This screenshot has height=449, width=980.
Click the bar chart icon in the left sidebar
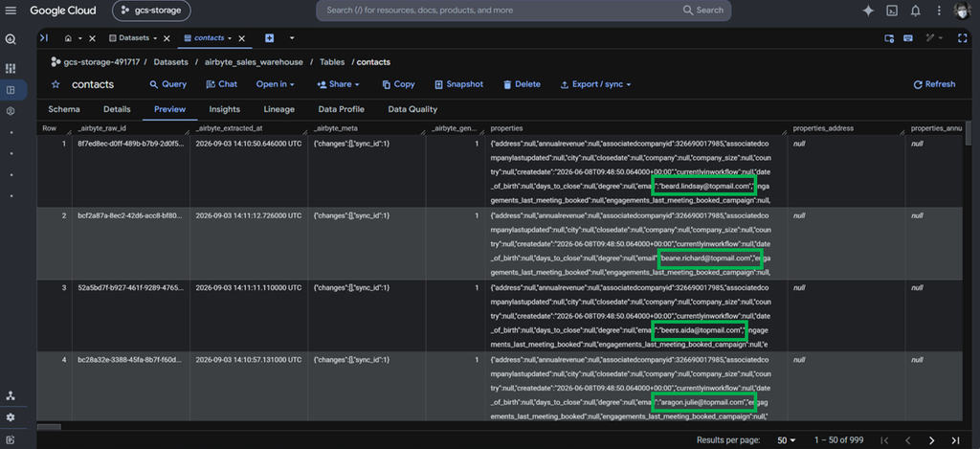tap(11, 68)
